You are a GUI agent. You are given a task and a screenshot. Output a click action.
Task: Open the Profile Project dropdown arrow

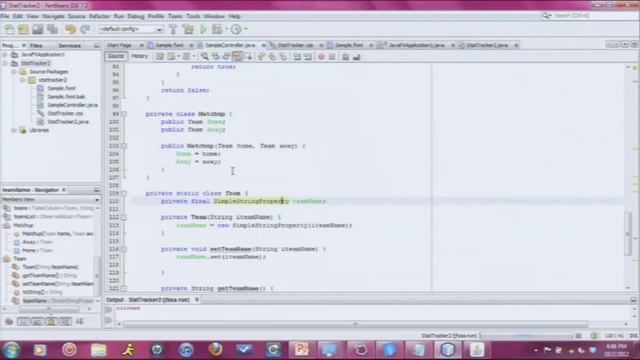coord(246,29)
